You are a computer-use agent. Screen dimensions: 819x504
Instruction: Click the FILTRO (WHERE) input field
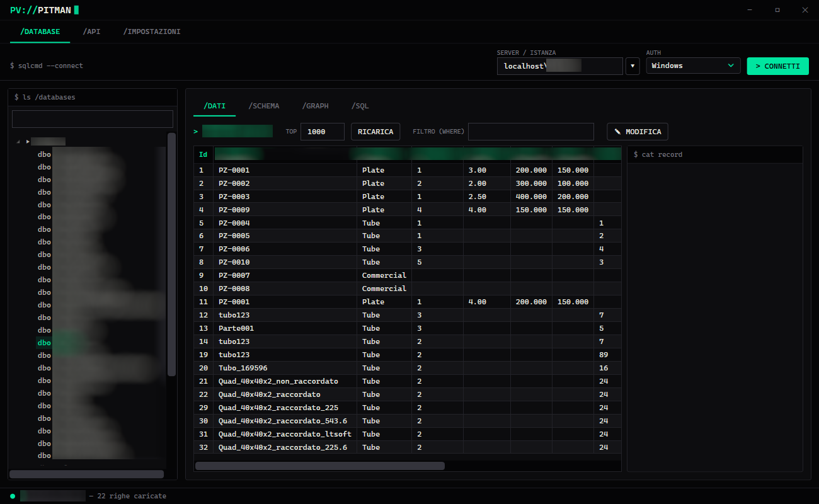coord(531,132)
